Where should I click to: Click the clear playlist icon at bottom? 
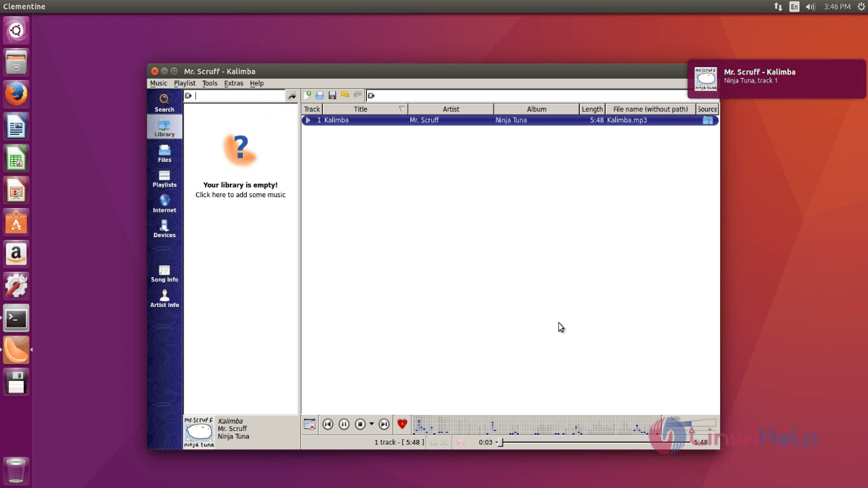(309, 424)
